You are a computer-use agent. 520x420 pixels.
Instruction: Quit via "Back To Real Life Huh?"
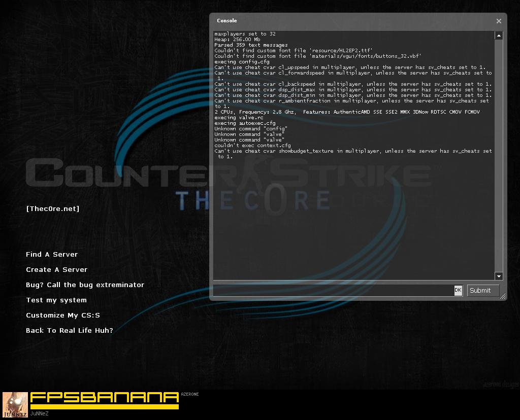(x=69, y=330)
